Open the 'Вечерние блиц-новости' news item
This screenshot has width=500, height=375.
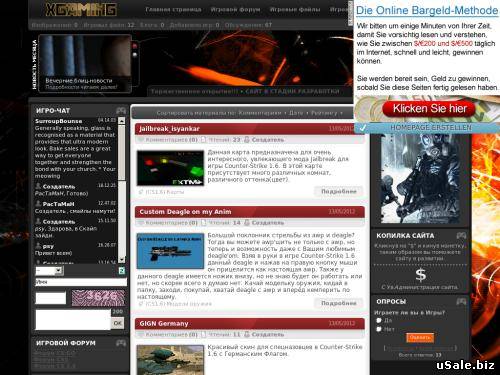pos(79,81)
